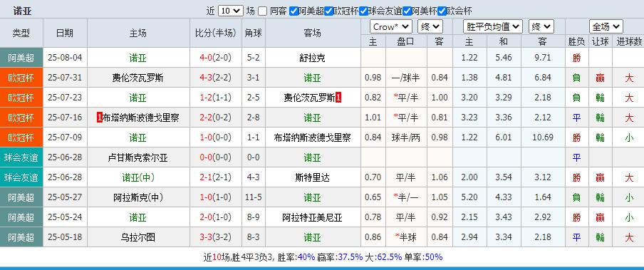644x270 pixels.
Task: Click the 比分(半场) column header
Action: pyautogui.click(x=216, y=33)
